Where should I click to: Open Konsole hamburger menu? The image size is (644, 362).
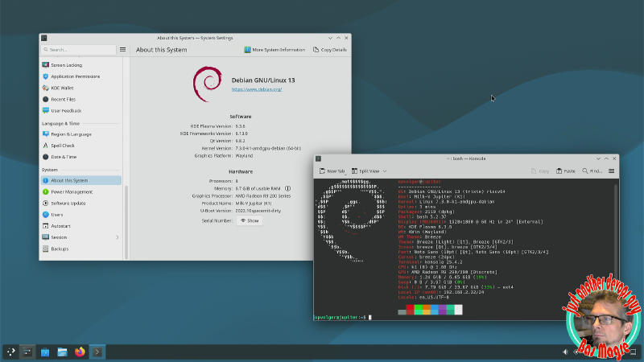pos(612,171)
